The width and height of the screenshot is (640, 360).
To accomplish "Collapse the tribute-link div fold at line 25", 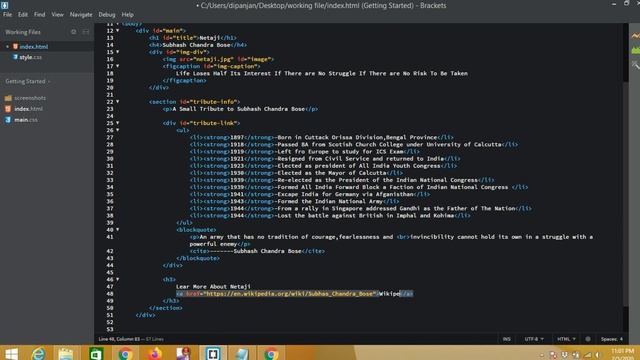I will tap(118, 123).
